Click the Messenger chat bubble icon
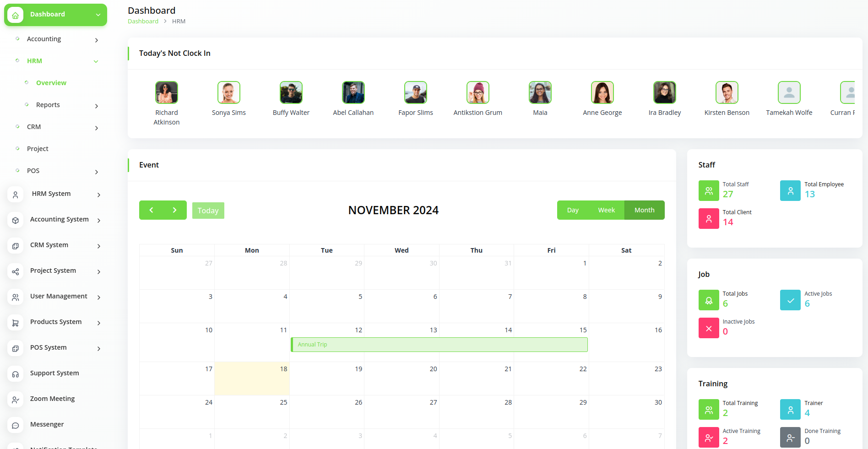This screenshot has width=868, height=449. 15,425
